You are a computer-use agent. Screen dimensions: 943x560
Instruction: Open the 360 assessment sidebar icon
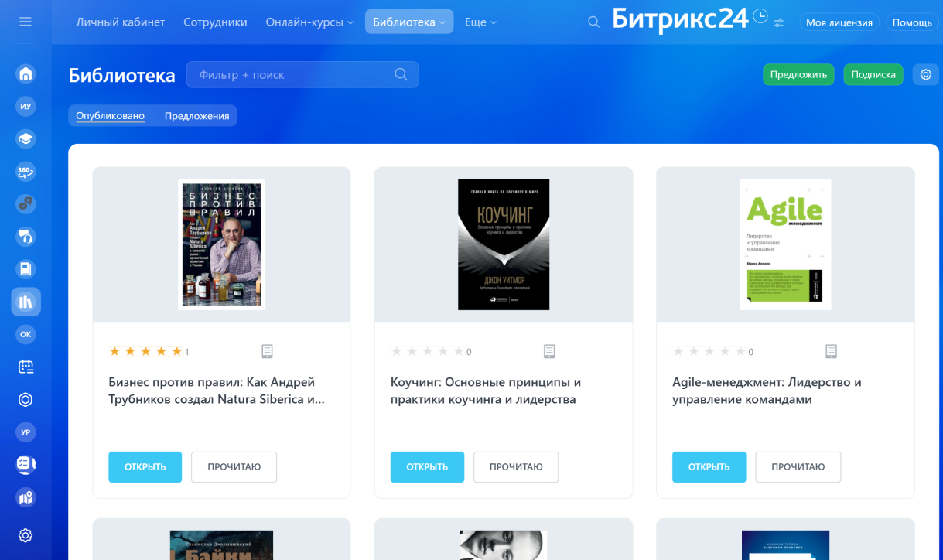click(x=26, y=172)
